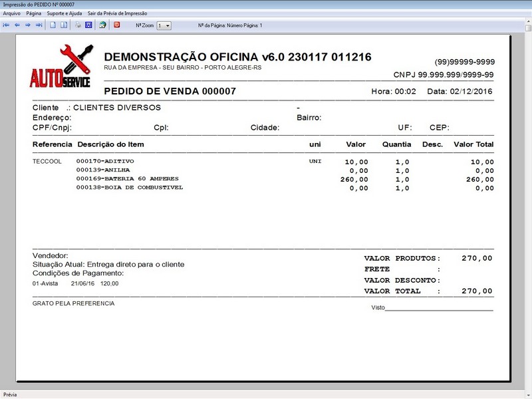Click the Auto Service logo image
This screenshot has height=399, width=532.
click(61, 66)
